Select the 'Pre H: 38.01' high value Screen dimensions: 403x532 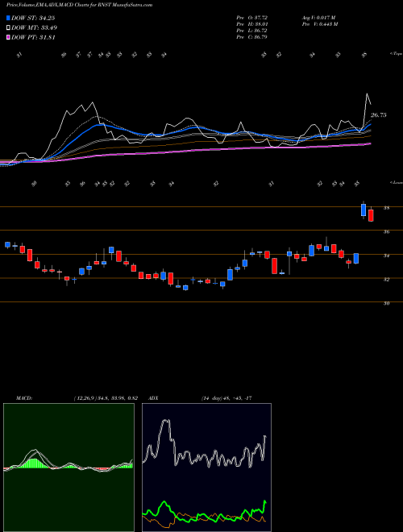click(x=251, y=24)
